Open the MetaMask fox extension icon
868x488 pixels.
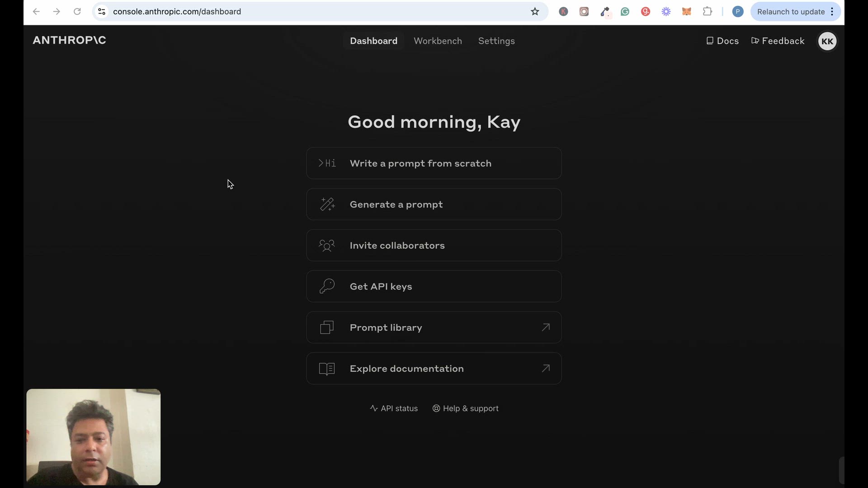point(687,12)
